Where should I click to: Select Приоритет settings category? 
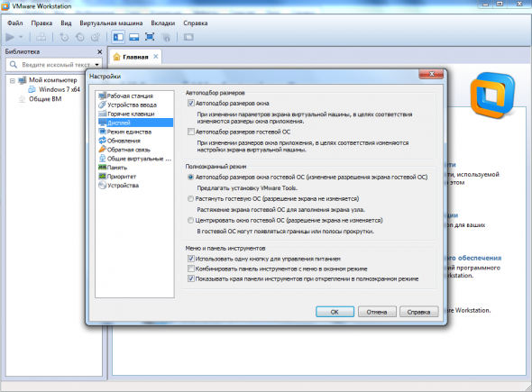(x=122, y=177)
